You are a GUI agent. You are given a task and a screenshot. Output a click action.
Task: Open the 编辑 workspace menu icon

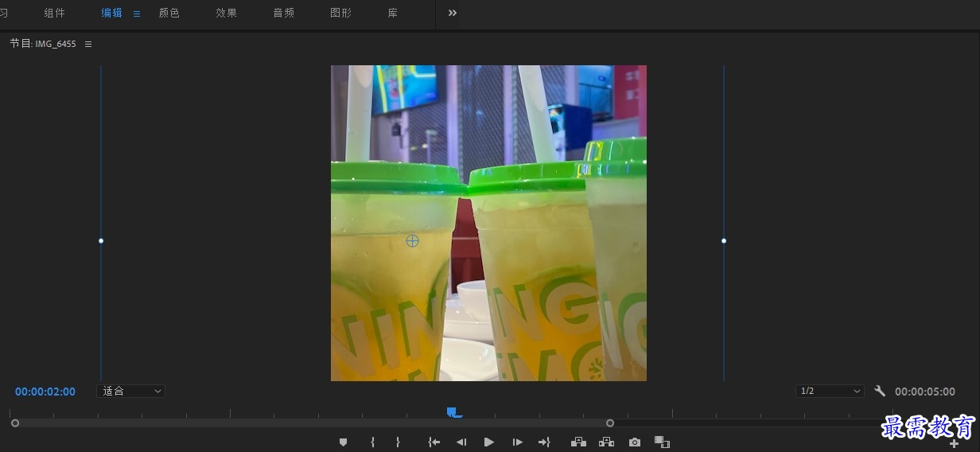point(137,14)
